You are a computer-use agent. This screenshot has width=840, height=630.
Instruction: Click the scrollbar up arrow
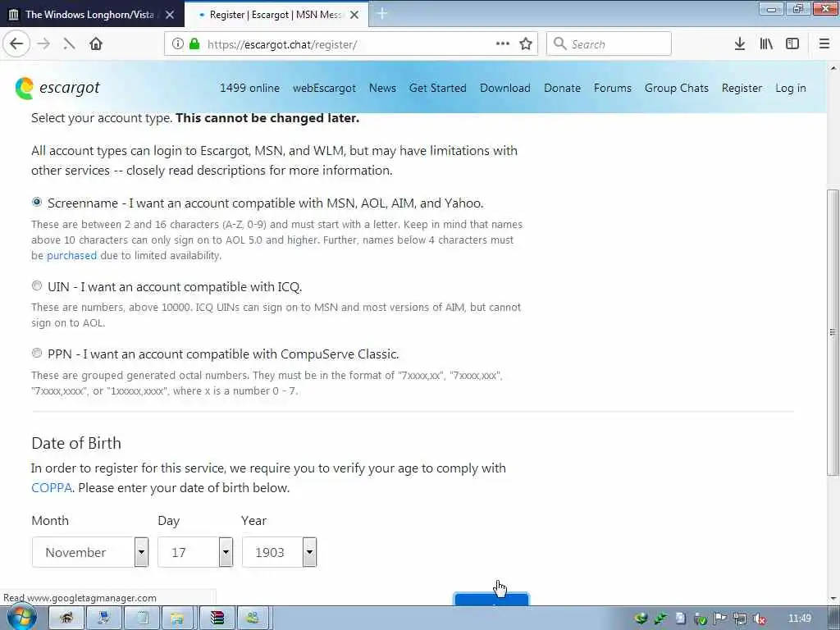(x=833, y=68)
